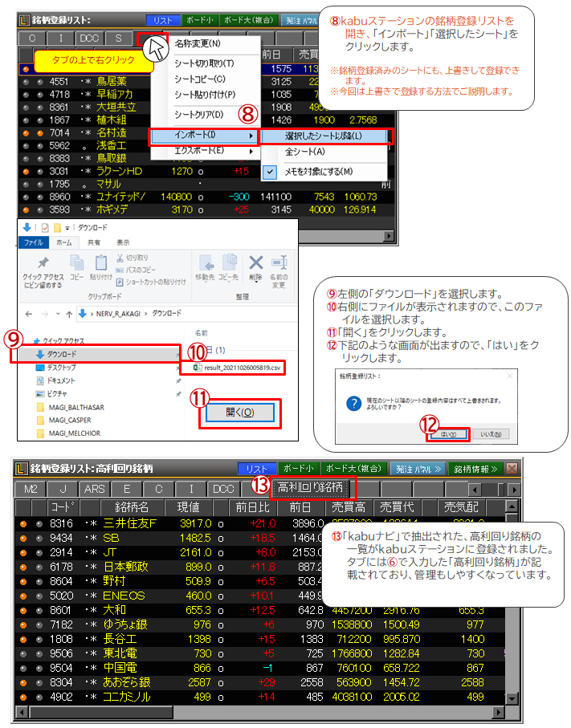Viewport: 571px width, 728px height.
Task: Click the Excel icon of result_20211026005819.csv
Action: pos(198,368)
